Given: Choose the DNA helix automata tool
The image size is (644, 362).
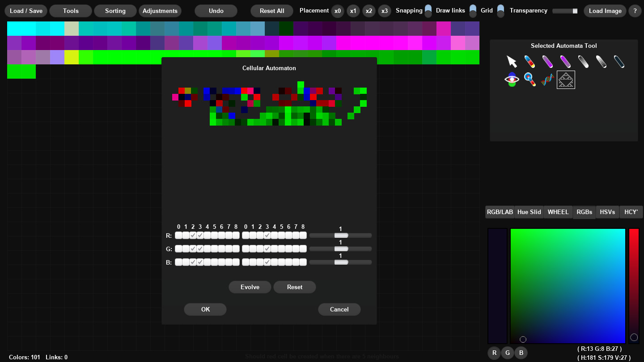Looking at the screenshot, I should pos(547,80).
